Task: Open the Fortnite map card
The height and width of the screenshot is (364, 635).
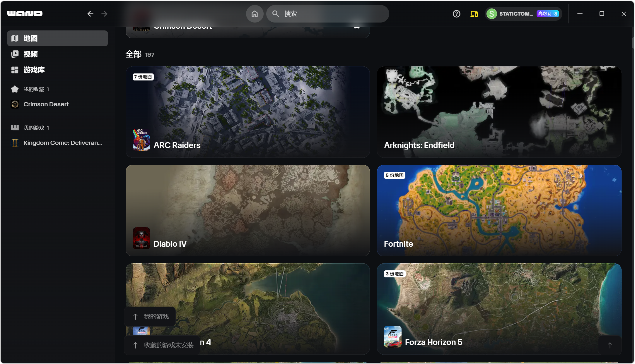Action: (499, 210)
